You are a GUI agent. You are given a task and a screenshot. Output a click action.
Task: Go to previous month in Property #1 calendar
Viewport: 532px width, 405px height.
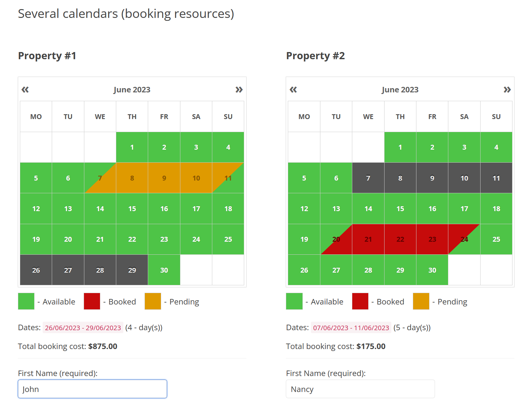coord(25,90)
